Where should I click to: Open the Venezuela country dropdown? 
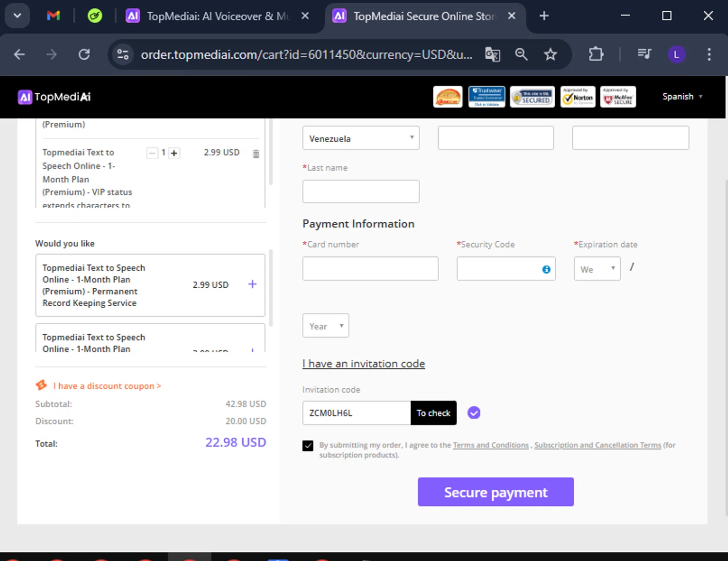(x=361, y=138)
